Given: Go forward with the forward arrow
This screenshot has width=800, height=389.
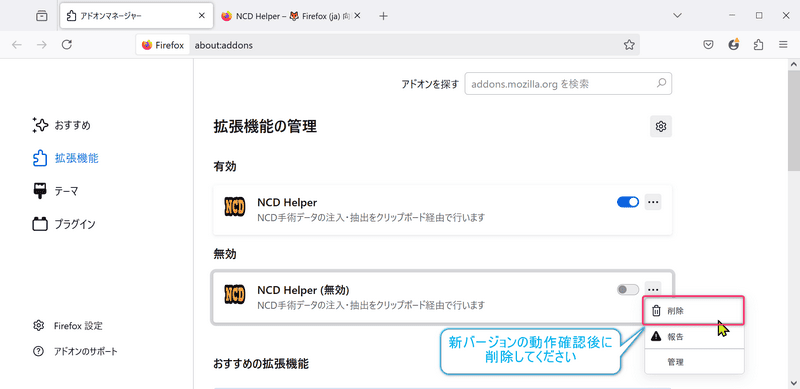Looking at the screenshot, I should tap(42, 45).
